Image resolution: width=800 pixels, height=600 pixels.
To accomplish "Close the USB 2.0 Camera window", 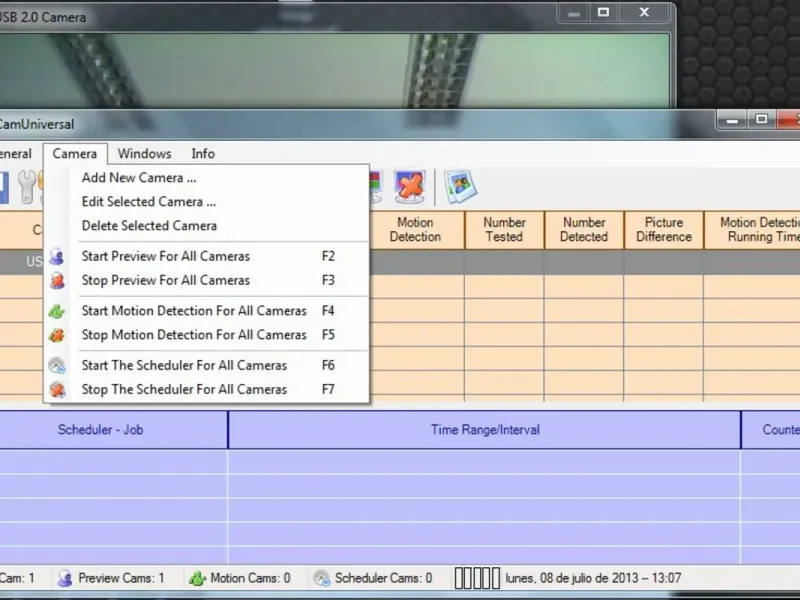I will tap(644, 12).
